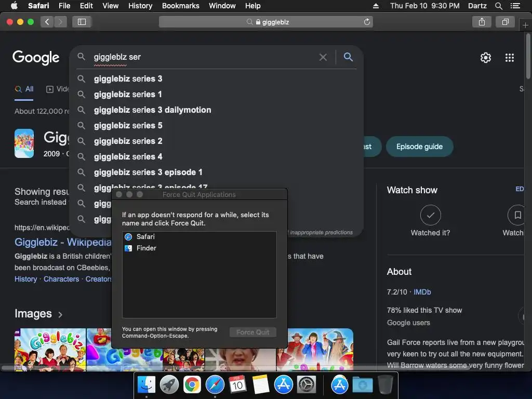Click the blue Google search magnifier button
The height and width of the screenshot is (399, 532).
pos(348,57)
